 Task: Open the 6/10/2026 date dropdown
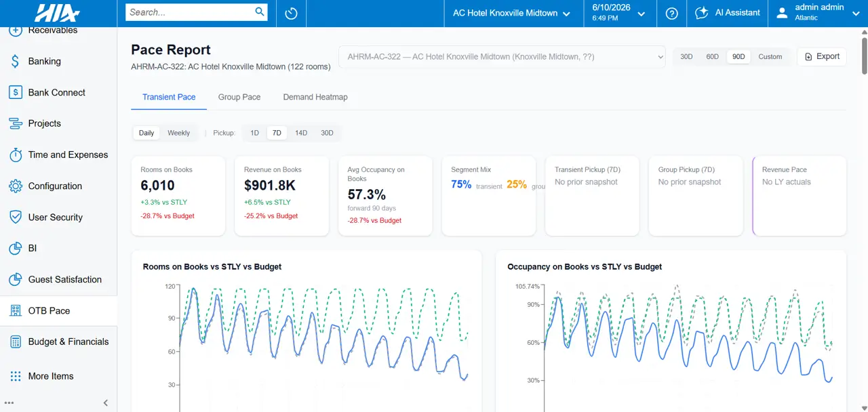pyautogui.click(x=619, y=14)
